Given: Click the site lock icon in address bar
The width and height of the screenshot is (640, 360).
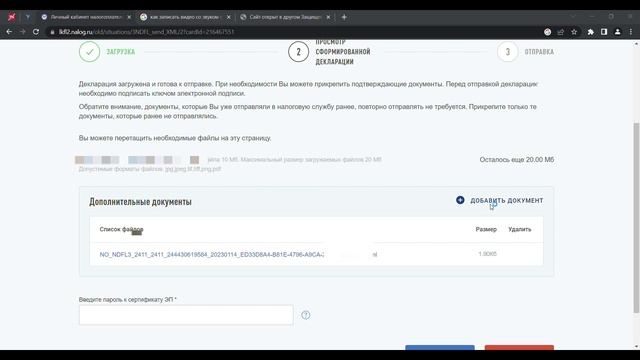Looking at the screenshot, I should (52, 32).
